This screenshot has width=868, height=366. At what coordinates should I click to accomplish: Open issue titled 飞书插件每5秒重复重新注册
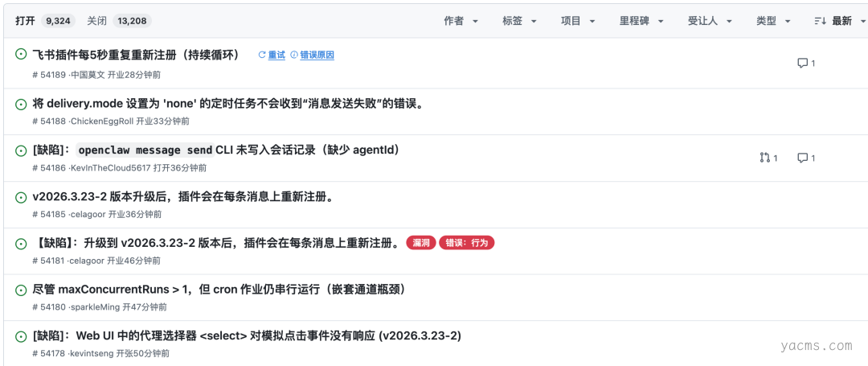click(x=136, y=55)
